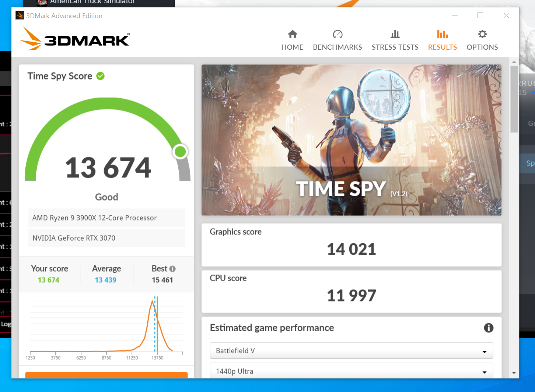Viewport: 535px width, 392px height.
Task: Open the RESULTS section
Action: click(442, 40)
